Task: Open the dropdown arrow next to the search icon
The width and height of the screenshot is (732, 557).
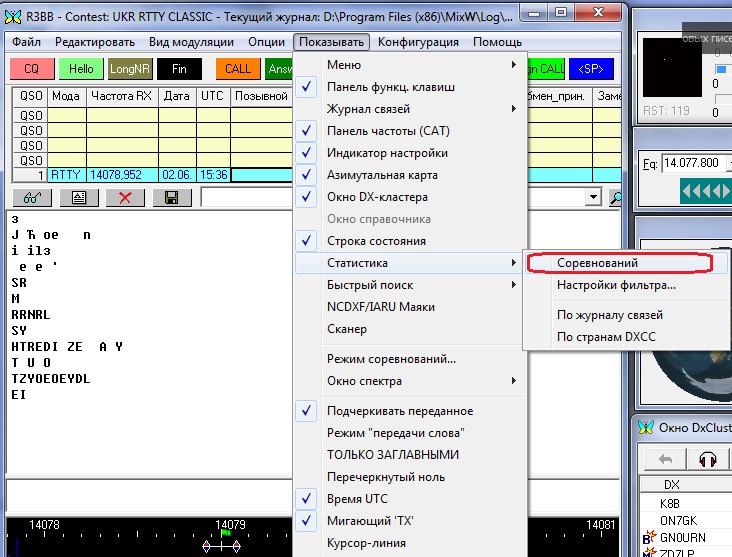Action: [594, 198]
